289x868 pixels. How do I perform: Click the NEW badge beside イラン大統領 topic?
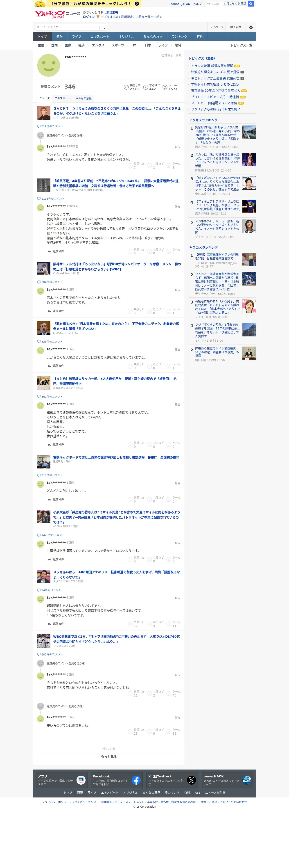click(x=237, y=66)
